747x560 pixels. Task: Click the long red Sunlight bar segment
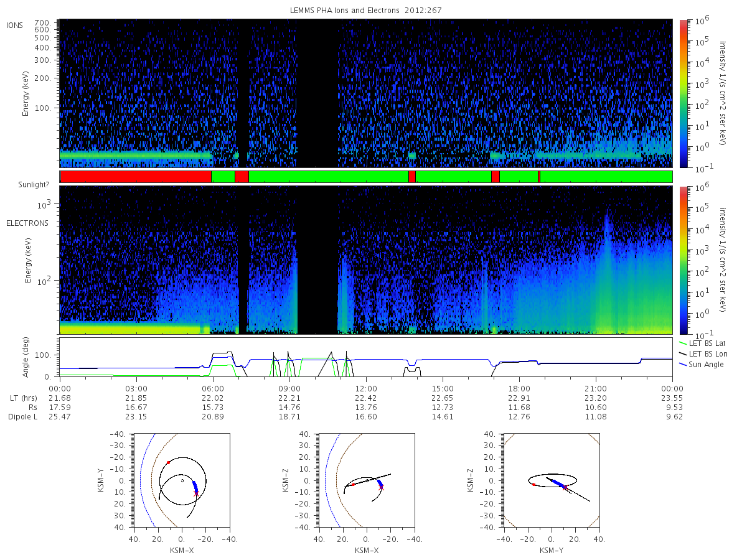point(136,177)
